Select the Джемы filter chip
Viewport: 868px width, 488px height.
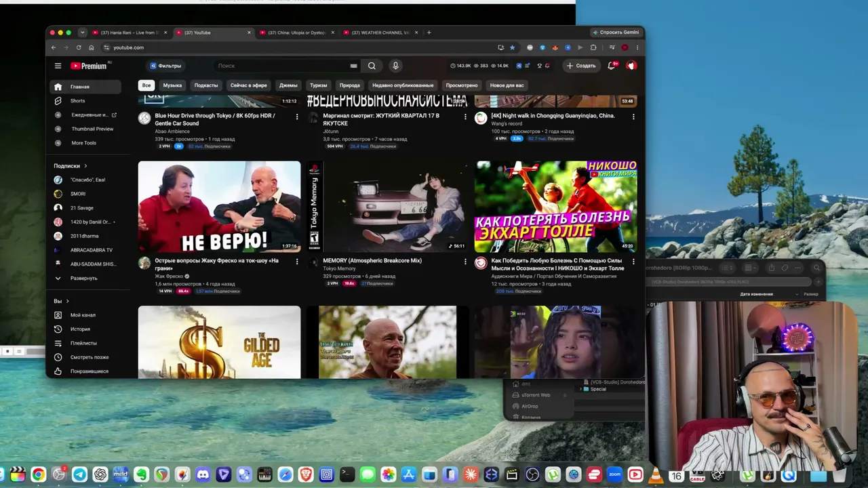click(288, 85)
